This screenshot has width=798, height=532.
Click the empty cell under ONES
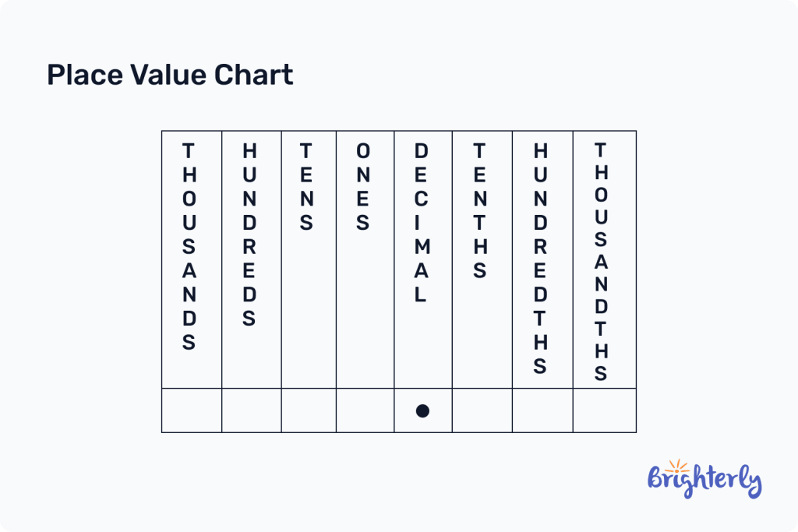click(x=365, y=410)
